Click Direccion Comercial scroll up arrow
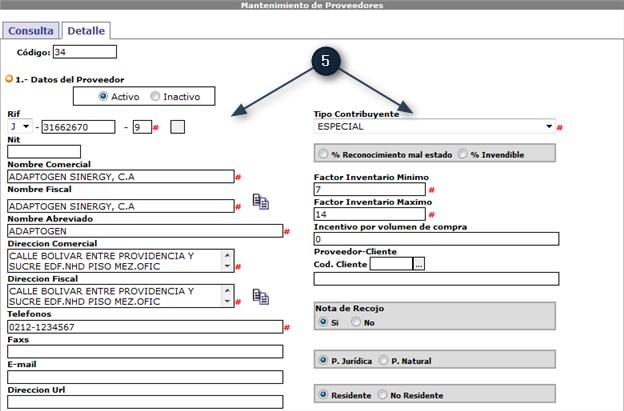This screenshot has height=411, width=624. coord(227,255)
